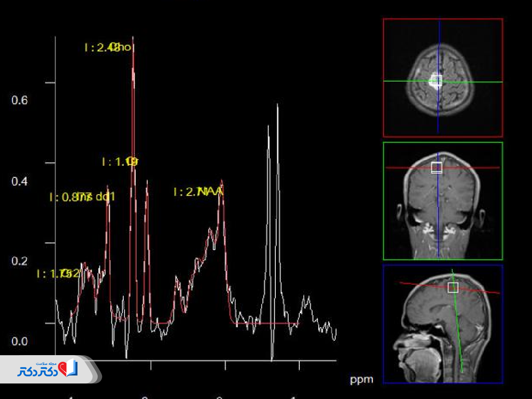
Task: Click the 0.0 y-axis value
Action: pyautogui.click(x=20, y=341)
